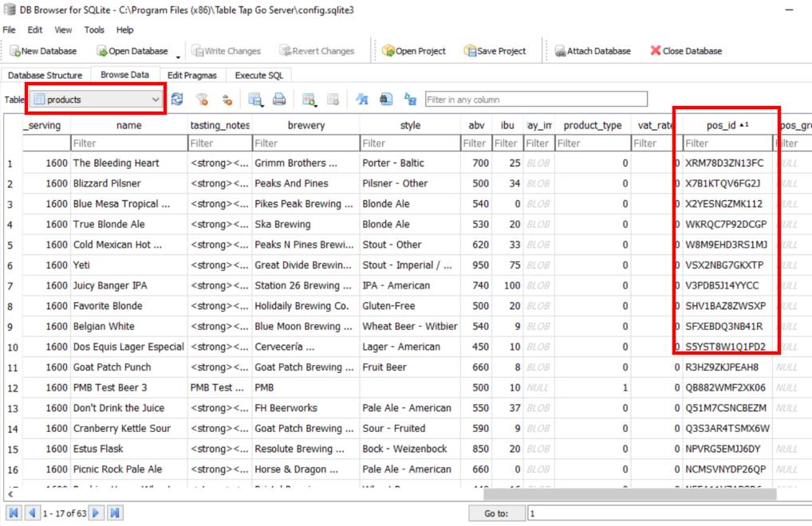The height and width of the screenshot is (526, 812).
Task: Click Revert Changes toolbar button
Action: (317, 51)
